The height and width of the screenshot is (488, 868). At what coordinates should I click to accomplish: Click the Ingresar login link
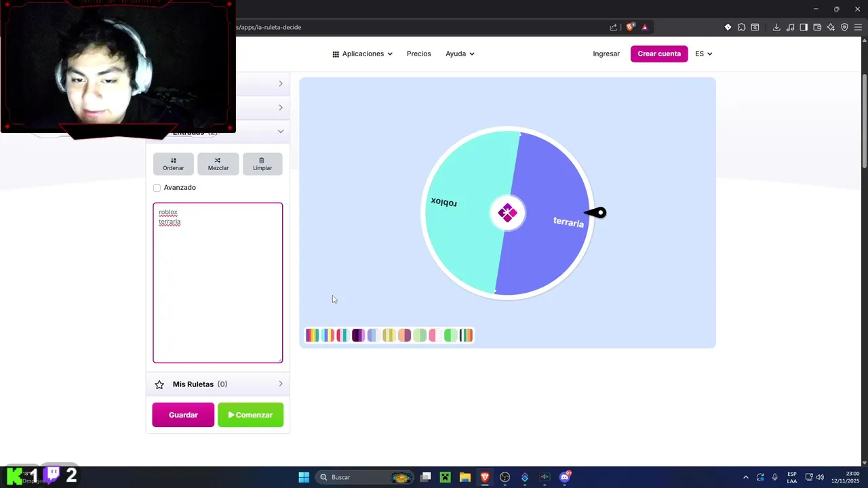tap(606, 54)
